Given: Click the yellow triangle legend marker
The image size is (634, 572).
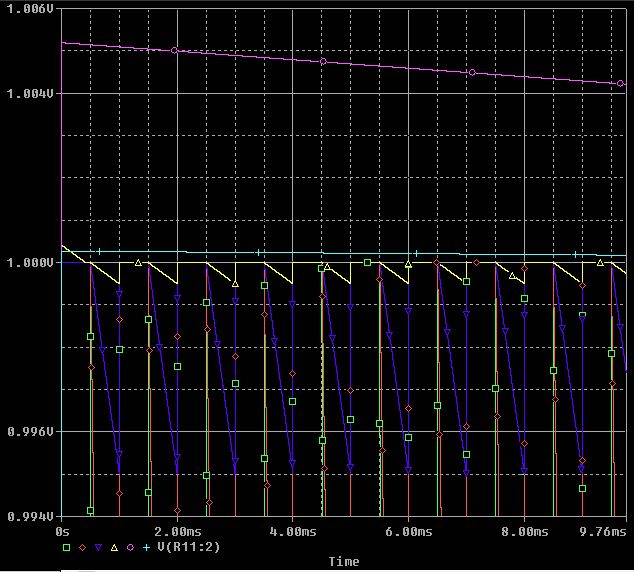Looking at the screenshot, I should pos(114,548).
